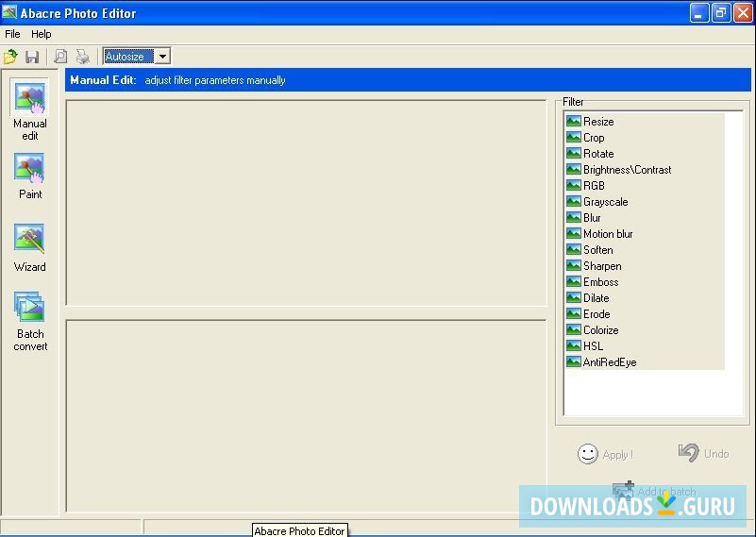Restore down the Abacre Photo Editor window
This screenshot has width=756, height=537.
721,13
